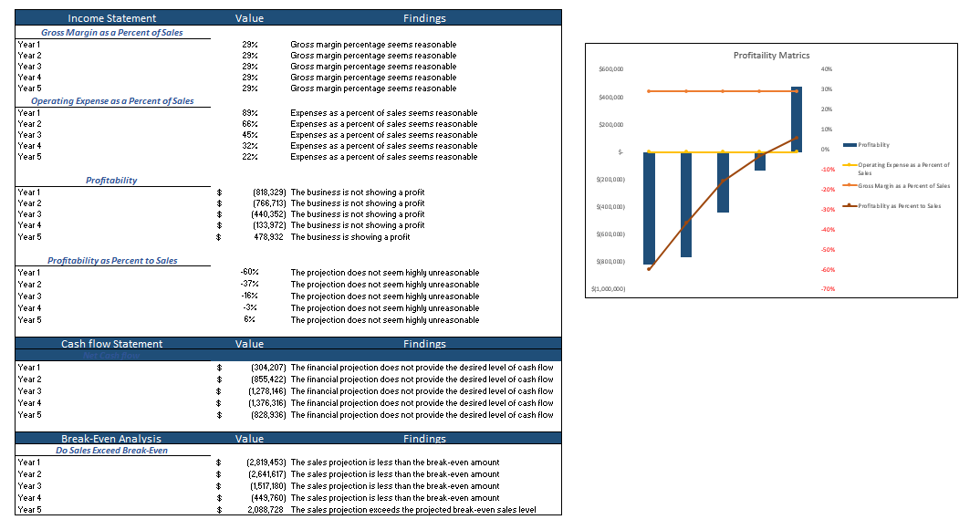
Task: Click the Profitability Matrics chart title
Action: (x=771, y=56)
